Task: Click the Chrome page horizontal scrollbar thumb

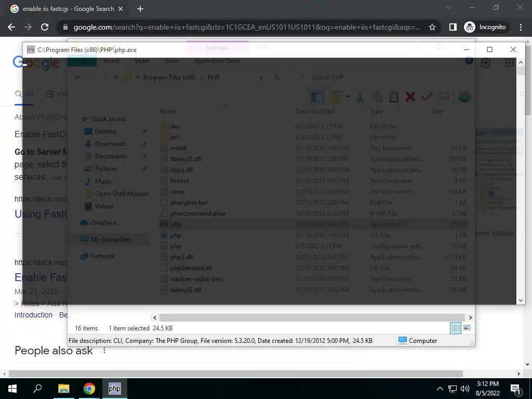Action: point(236,374)
